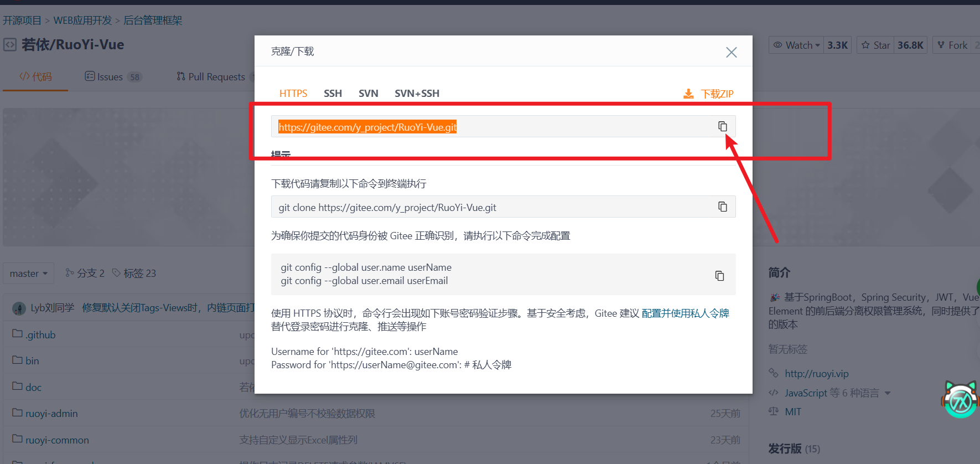The height and width of the screenshot is (464, 980).
Task: Open the latest commit message link
Action: tap(168, 307)
